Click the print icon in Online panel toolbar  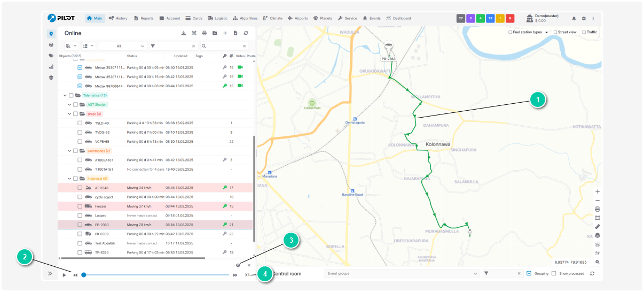click(x=204, y=33)
